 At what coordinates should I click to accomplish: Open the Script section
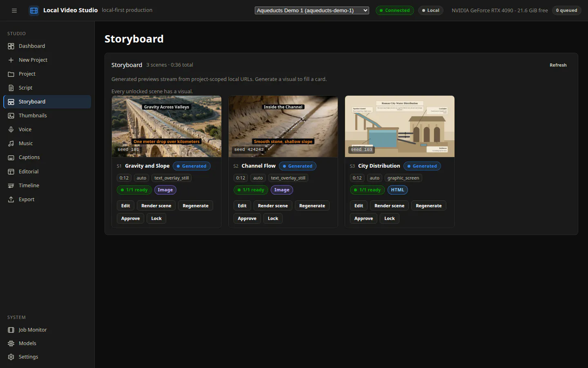(47, 88)
